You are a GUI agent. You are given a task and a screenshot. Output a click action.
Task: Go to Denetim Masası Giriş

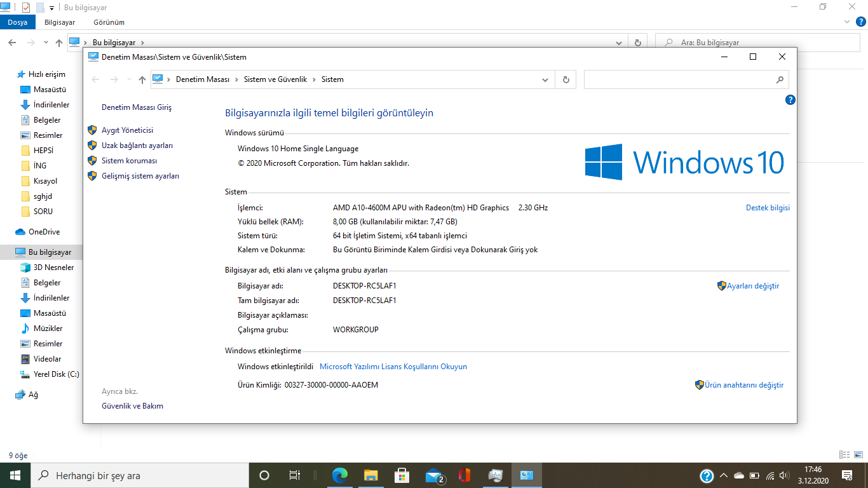point(137,107)
